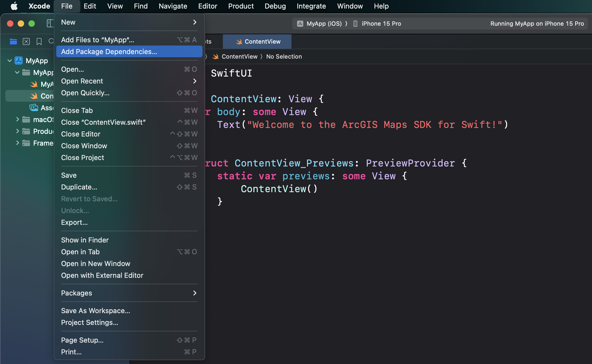Screen dimensions: 592x364
Task: Click the Apple menu icon
Action: tap(14, 6)
